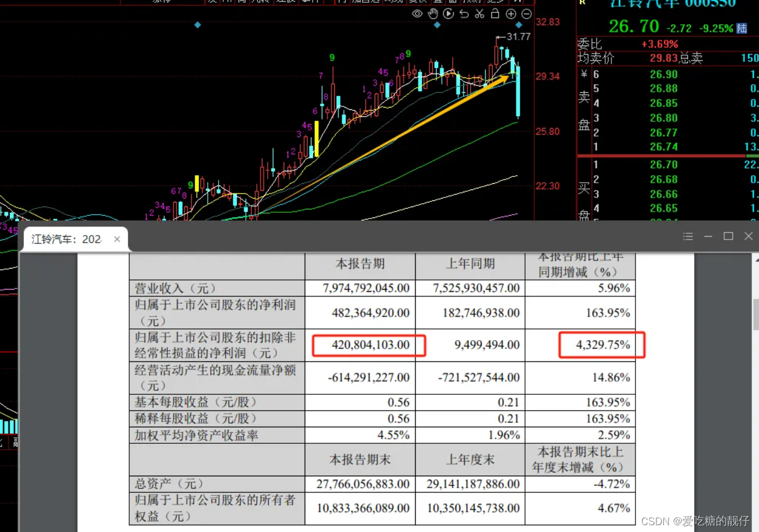Click sell level 3 price 26.80
The image size is (759, 532).
point(664,118)
